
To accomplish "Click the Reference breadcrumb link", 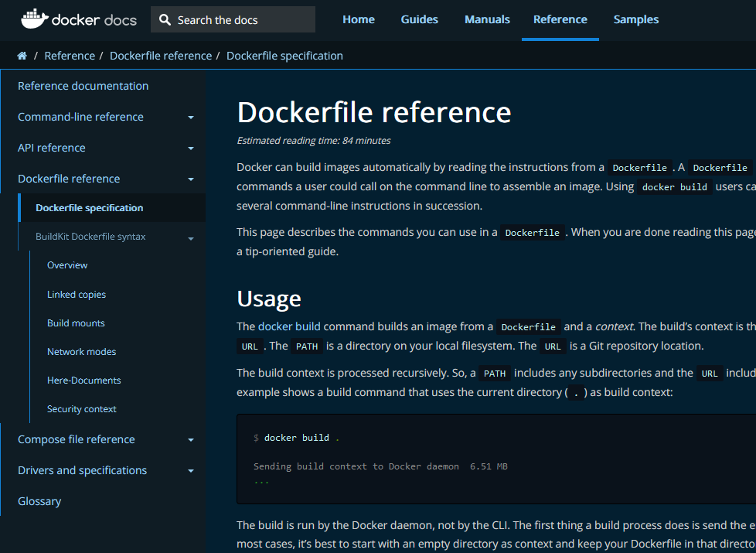I will pos(70,56).
